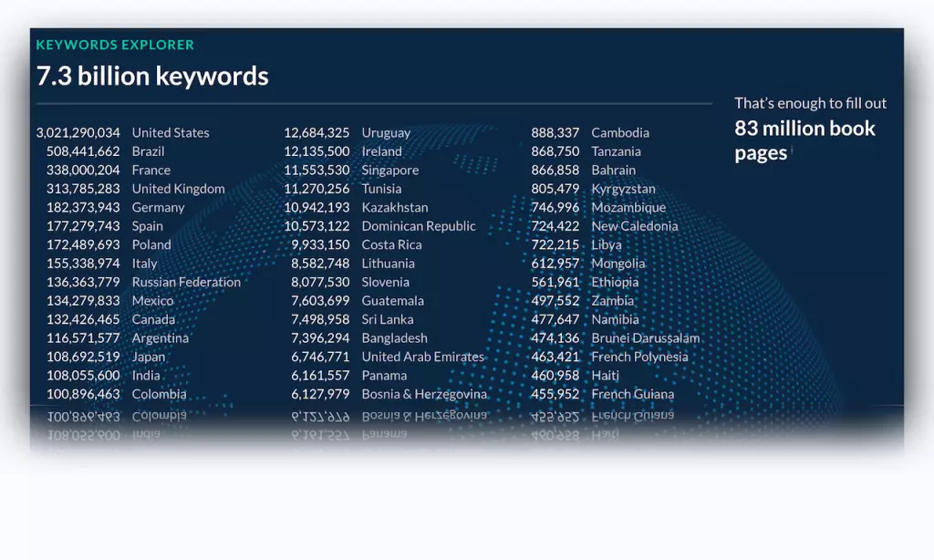
Task: Click the French Polynesia label
Action: point(639,357)
